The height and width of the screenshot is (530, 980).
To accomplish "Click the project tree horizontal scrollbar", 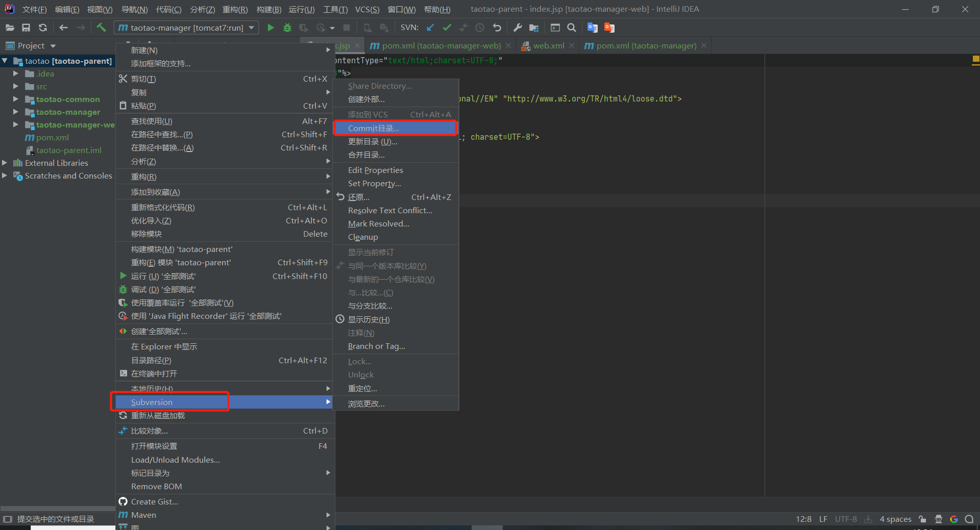I will (x=58, y=509).
